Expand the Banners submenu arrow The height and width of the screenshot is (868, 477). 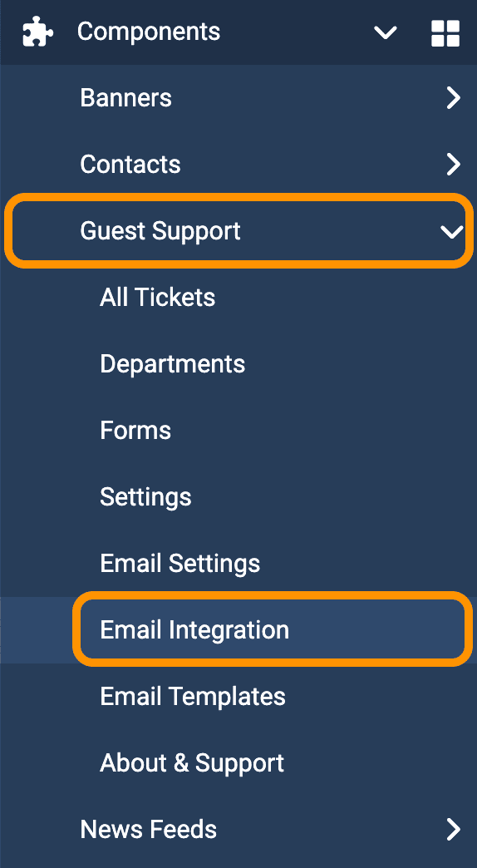[x=454, y=99]
